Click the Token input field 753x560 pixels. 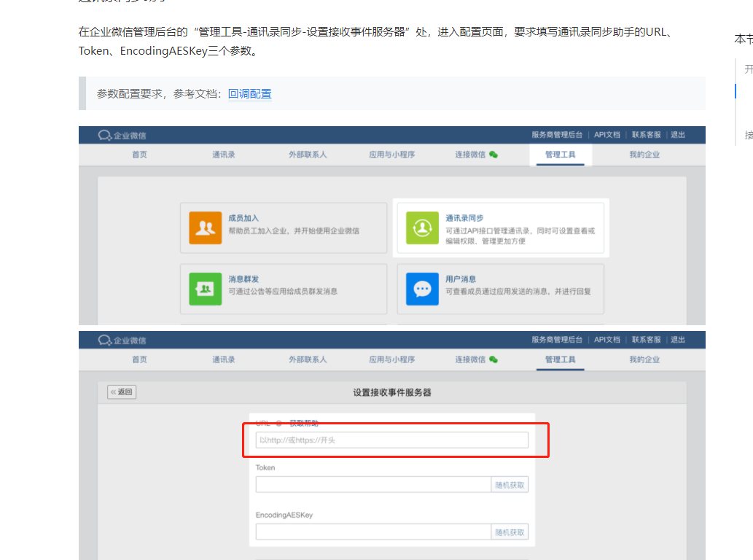(x=373, y=485)
